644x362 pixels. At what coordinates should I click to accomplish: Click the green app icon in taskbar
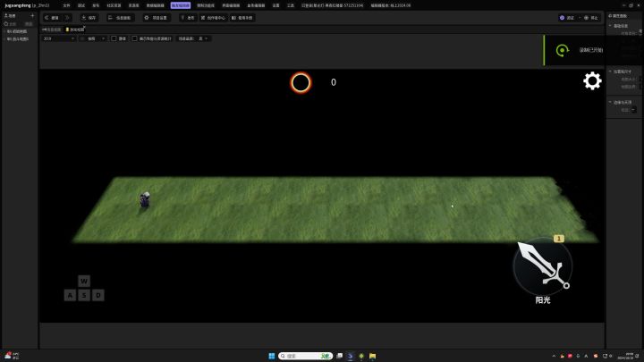click(361, 356)
